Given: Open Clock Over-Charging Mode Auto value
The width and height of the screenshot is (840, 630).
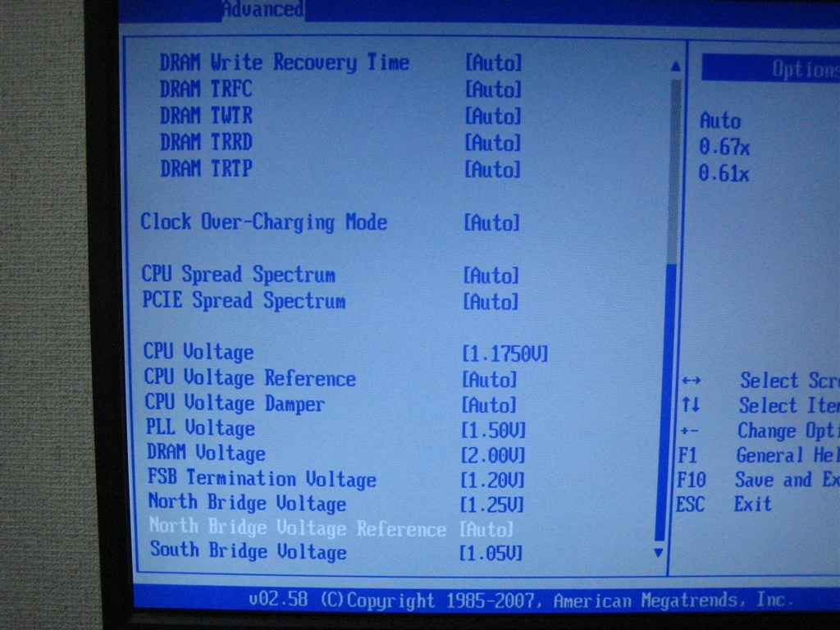Looking at the screenshot, I should [x=492, y=223].
